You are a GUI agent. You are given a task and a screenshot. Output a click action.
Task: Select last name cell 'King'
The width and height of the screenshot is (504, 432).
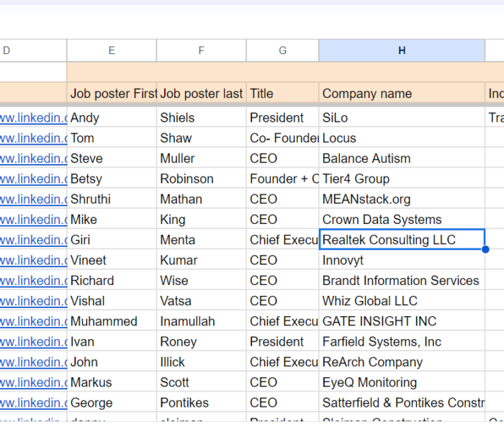click(x=201, y=219)
